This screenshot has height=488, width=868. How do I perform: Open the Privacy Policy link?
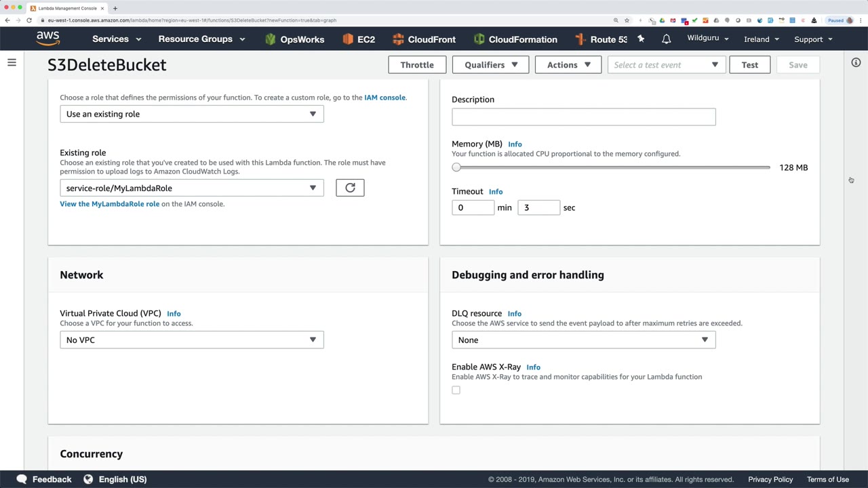770,479
